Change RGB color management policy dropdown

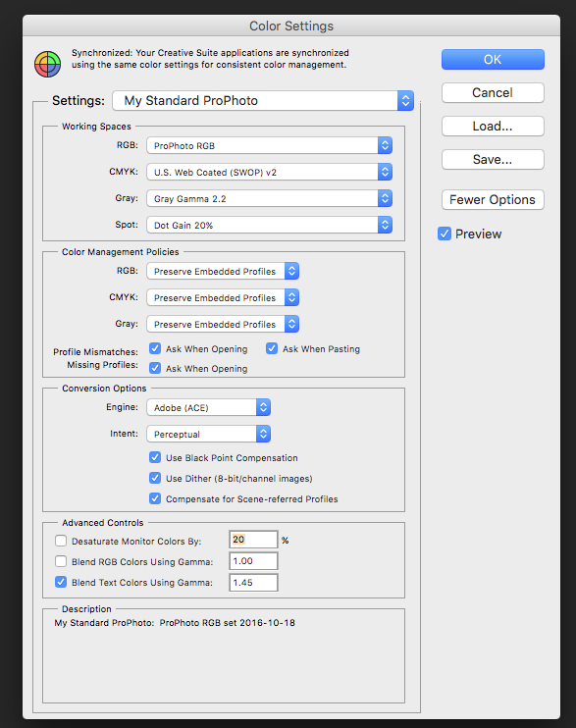(x=223, y=271)
